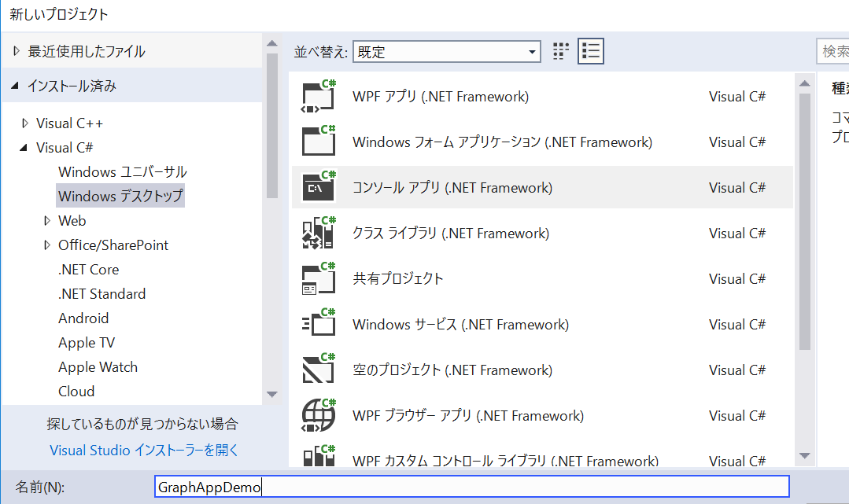Click the 共有プロジェクト template icon
Screen dimensions: 849x504
point(319,278)
